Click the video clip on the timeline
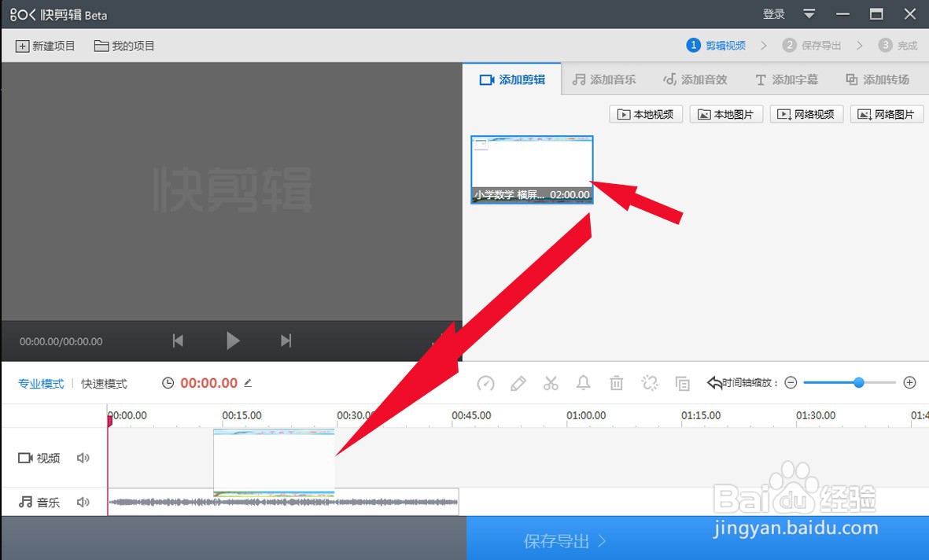Image resolution: width=929 pixels, height=560 pixels. coord(274,462)
